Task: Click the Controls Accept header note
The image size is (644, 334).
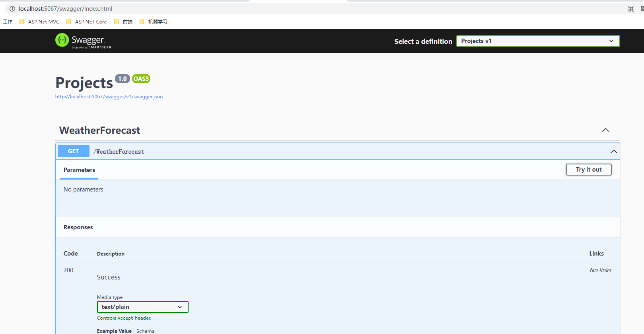Action: click(x=124, y=318)
